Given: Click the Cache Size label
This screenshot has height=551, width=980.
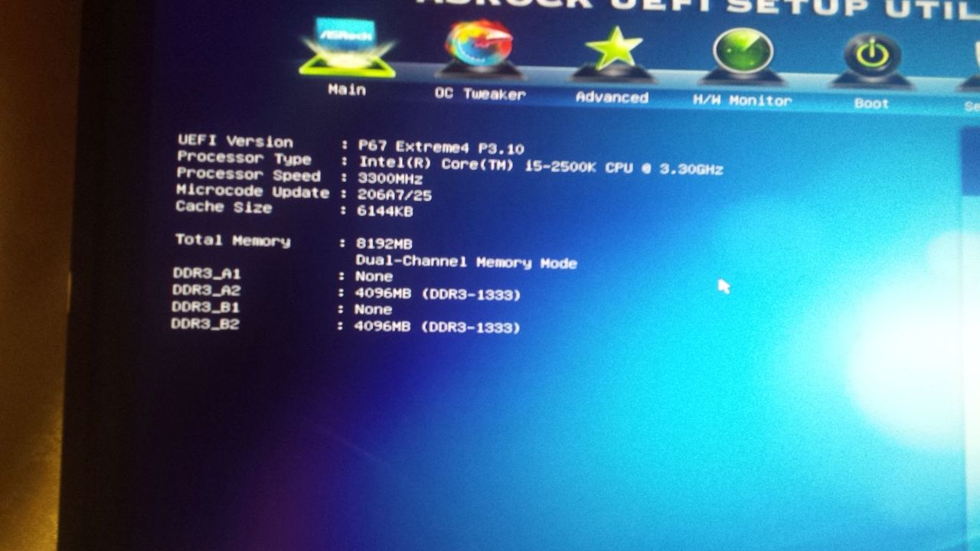Looking at the screenshot, I should pos(224,207).
